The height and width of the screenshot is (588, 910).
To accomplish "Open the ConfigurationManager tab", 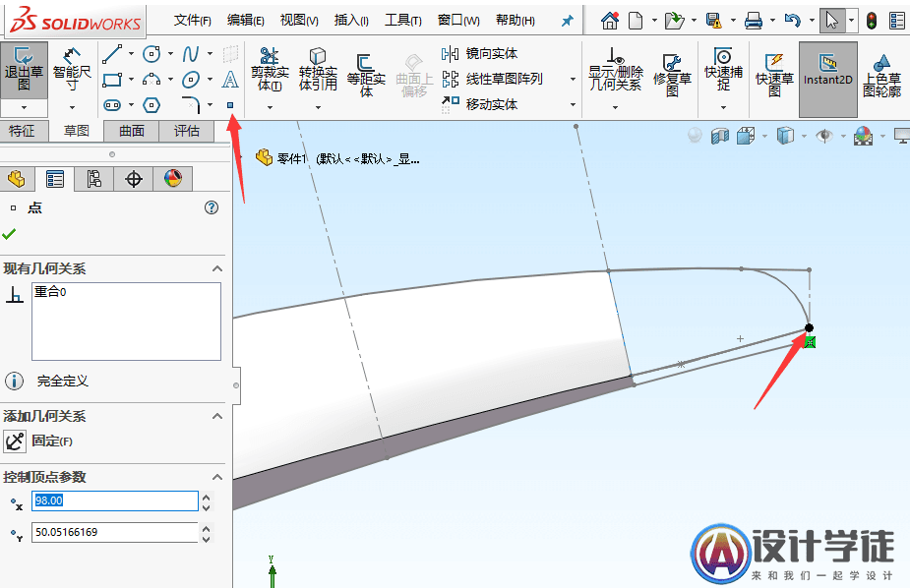I will click(x=94, y=179).
